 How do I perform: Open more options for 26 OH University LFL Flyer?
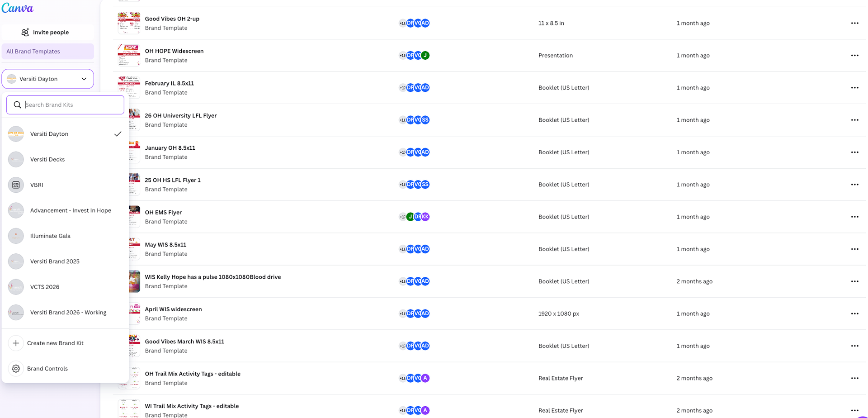point(854,120)
